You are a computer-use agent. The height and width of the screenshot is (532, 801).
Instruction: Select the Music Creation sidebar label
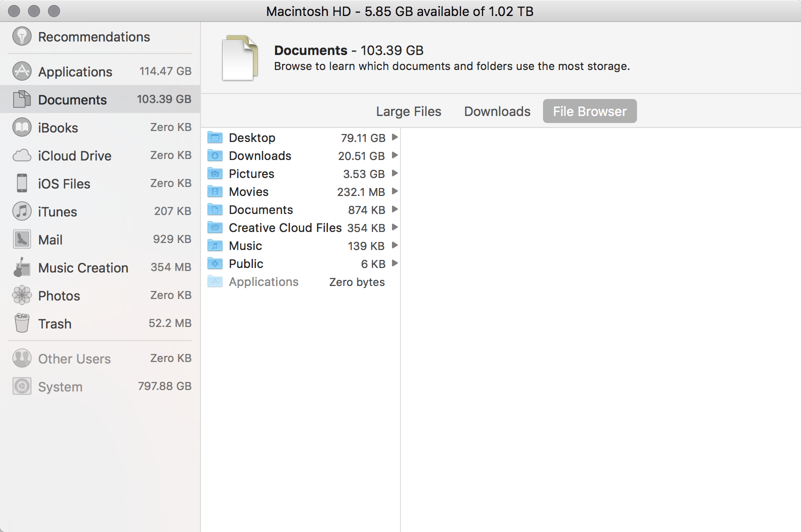coord(83,268)
